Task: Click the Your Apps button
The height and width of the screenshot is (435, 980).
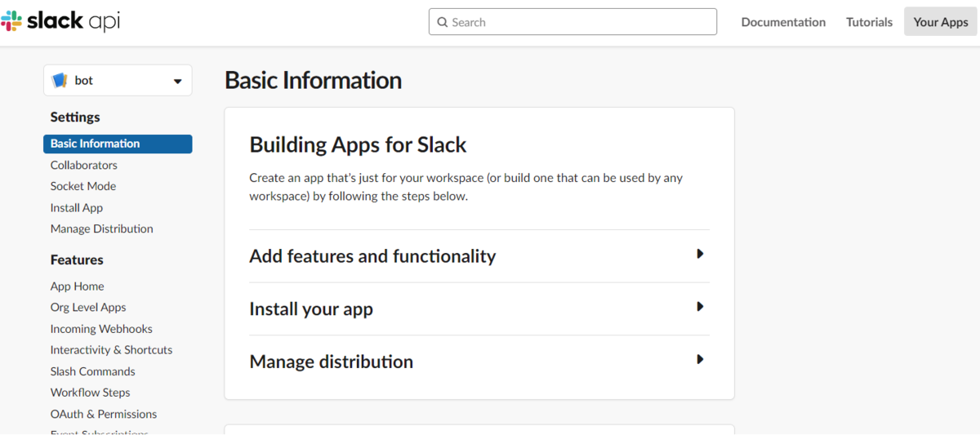Action: (x=940, y=22)
